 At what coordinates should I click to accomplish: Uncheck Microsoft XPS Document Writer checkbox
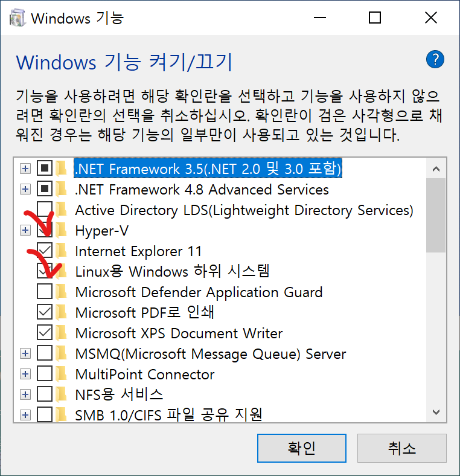pyautogui.click(x=45, y=332)
